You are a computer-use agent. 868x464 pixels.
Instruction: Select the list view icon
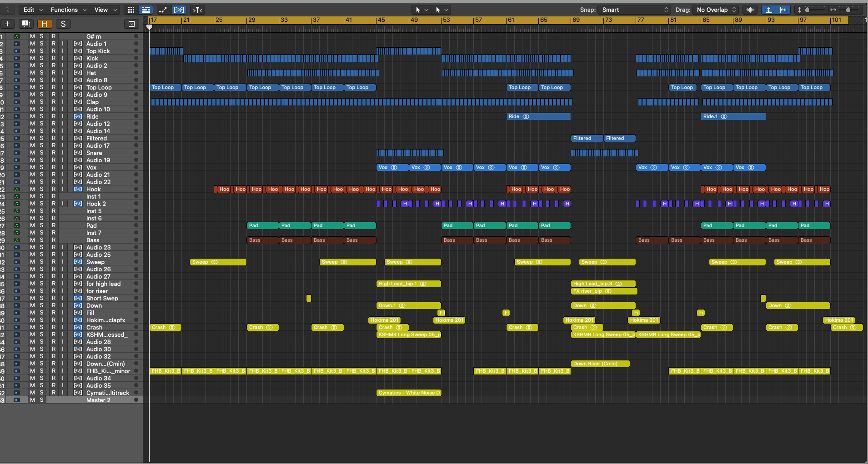click(146, 10)
